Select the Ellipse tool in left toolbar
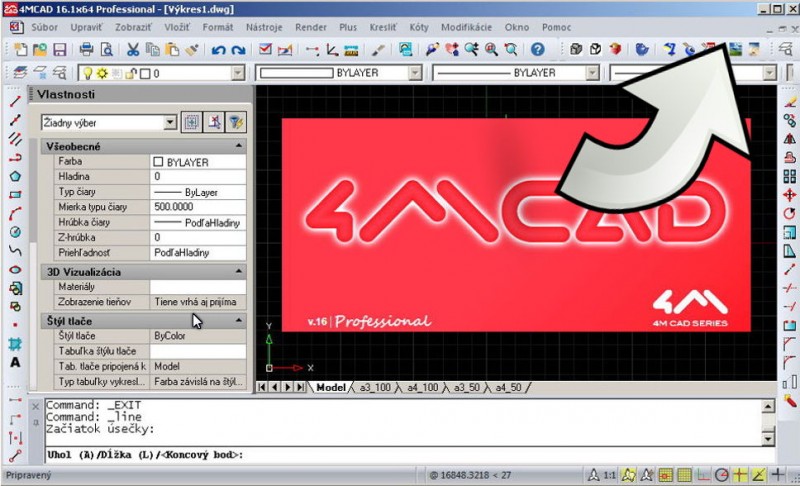The image size is (800, 486). [15, 269]
